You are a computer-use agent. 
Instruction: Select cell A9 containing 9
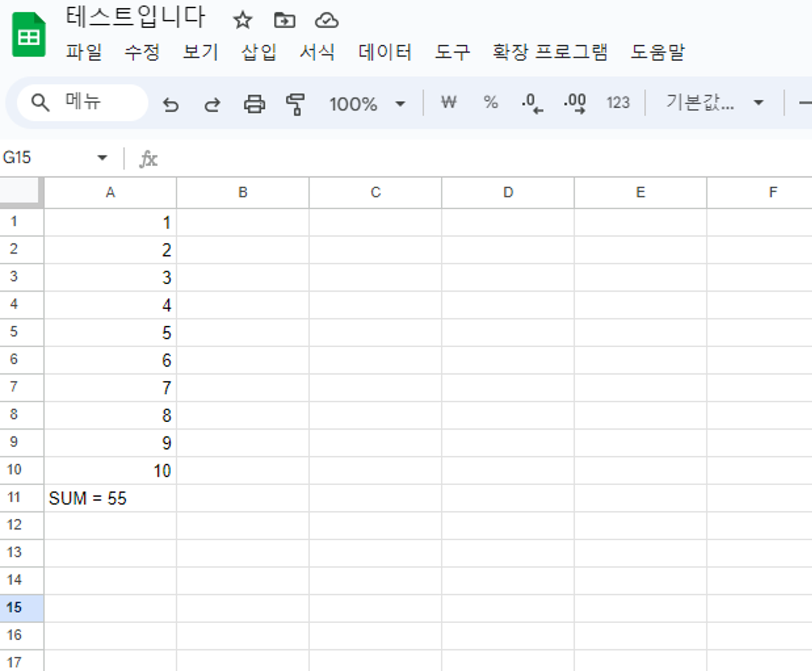click(x=110, y=443)
